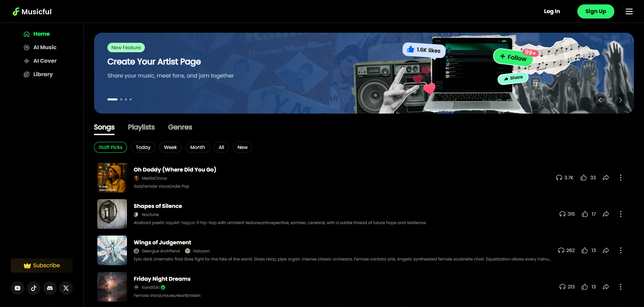Open Musicful's TikTok page

pyautogui.click(x=33, y=288)
